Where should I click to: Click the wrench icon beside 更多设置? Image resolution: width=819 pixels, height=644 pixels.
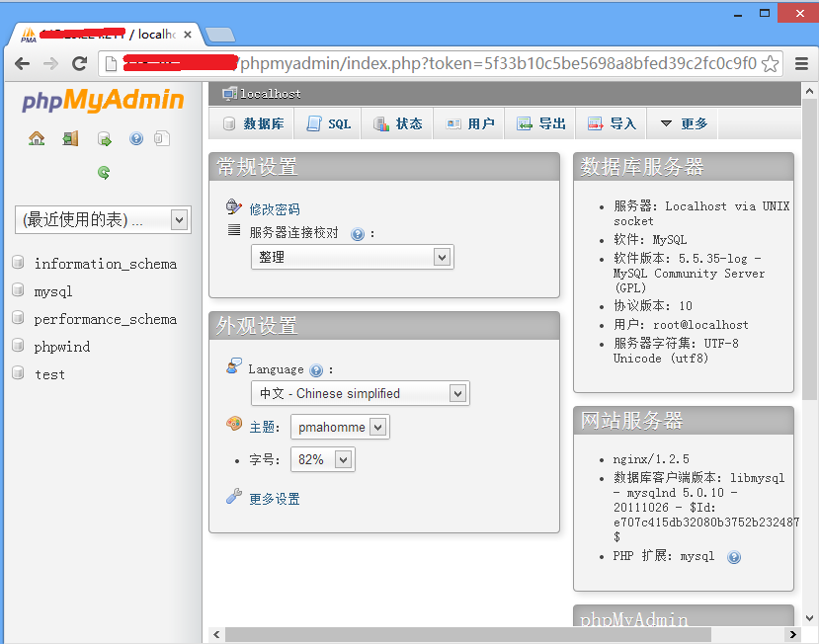pyautogui.click(x=233, y=496)
